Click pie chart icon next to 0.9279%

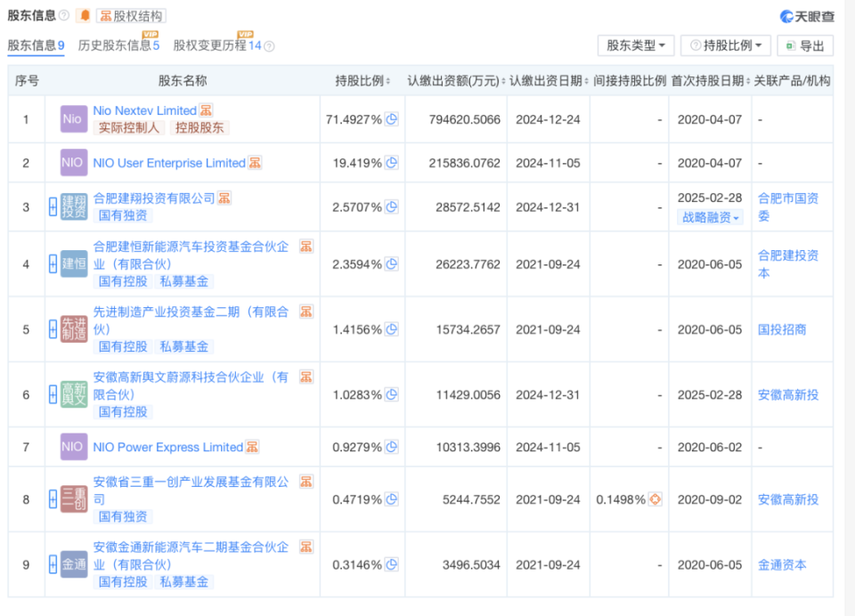[392, 447]
